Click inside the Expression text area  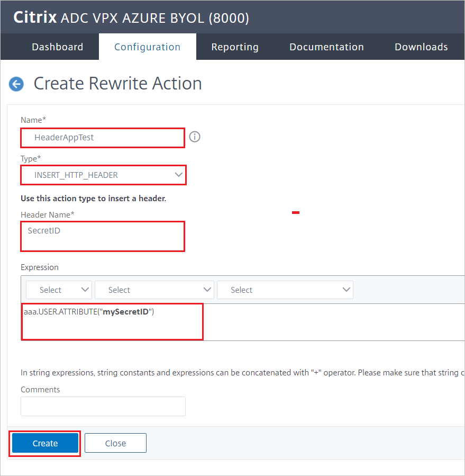[112, 321]
